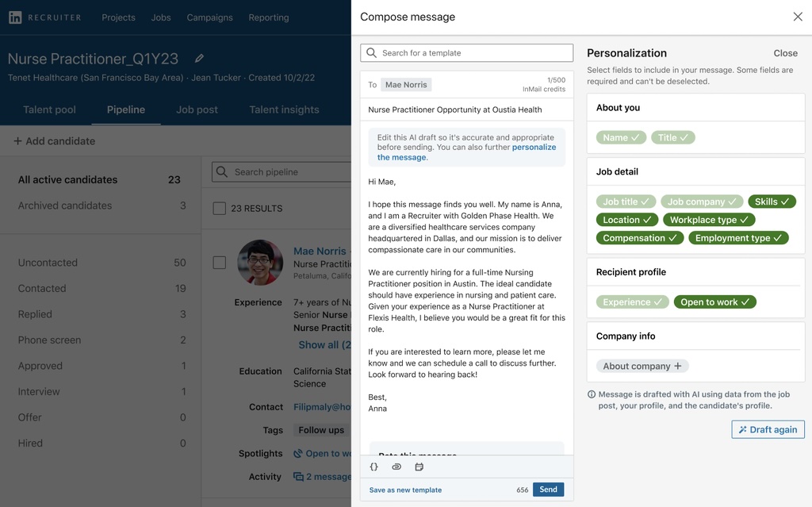Click the pencil icon to edit project name
Screen dimensions: 812x507
199,59
